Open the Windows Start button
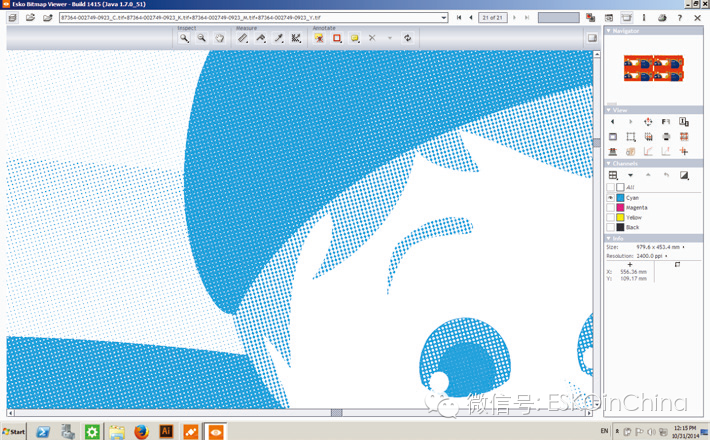Image resolution: width=710 pixels, height=440 pixels. point(14,432)
